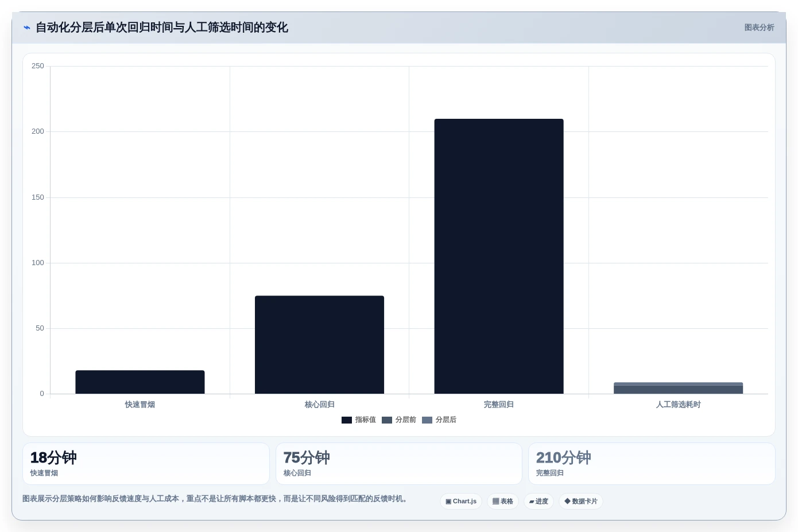Open the 75分钟 核心回归 stat card
Screen dimensions: 798x532
399,464
